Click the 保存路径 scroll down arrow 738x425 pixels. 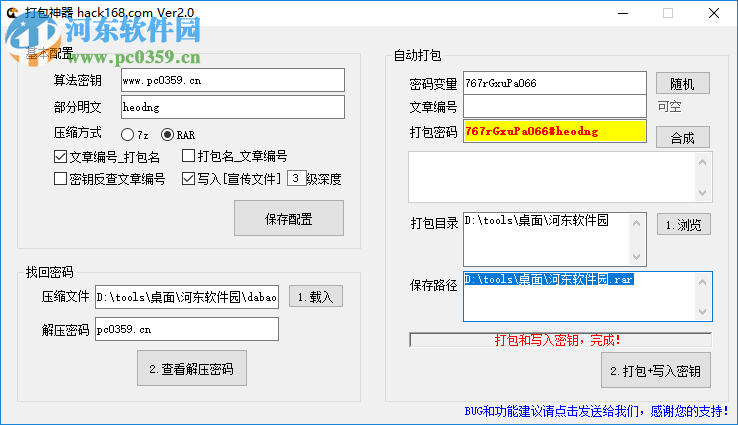(x=703, y=312)
